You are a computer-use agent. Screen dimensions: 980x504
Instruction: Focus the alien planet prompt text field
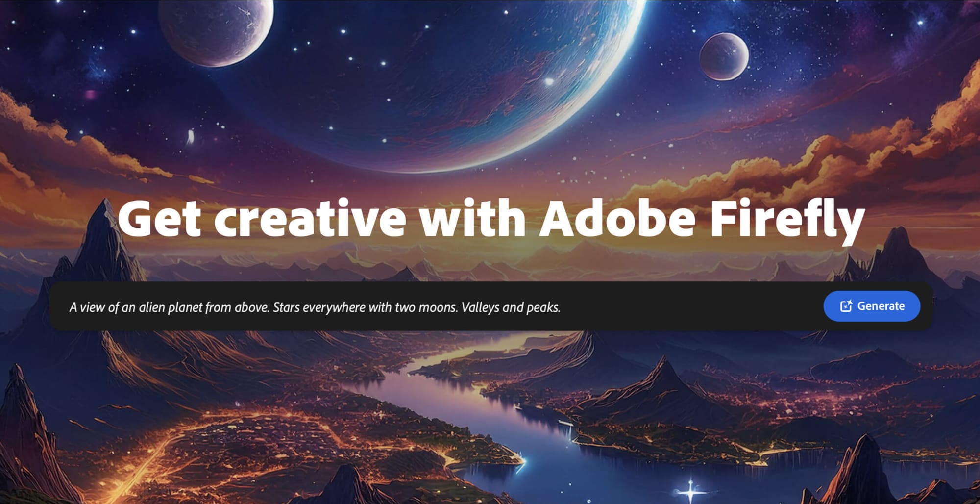pyautogui.click(x=436, y=306)
